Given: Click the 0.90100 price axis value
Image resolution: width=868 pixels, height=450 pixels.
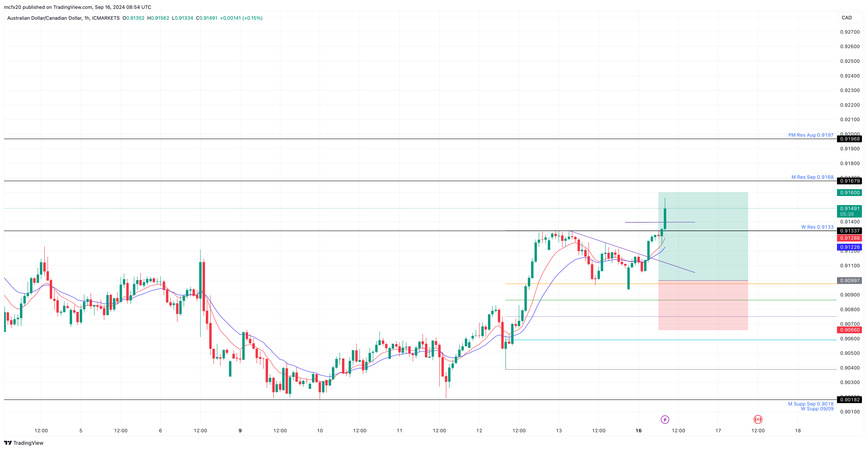Looking at the screenshot, I should 850,412.
